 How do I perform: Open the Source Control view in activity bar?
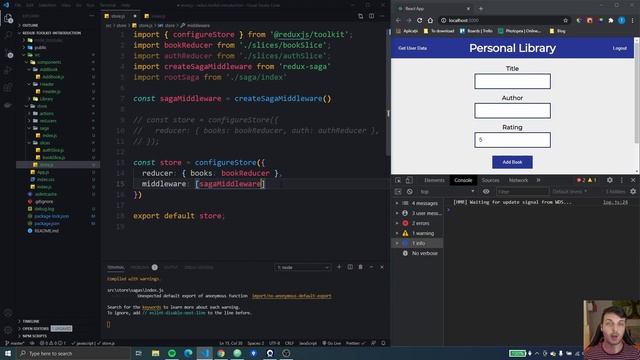8,53
